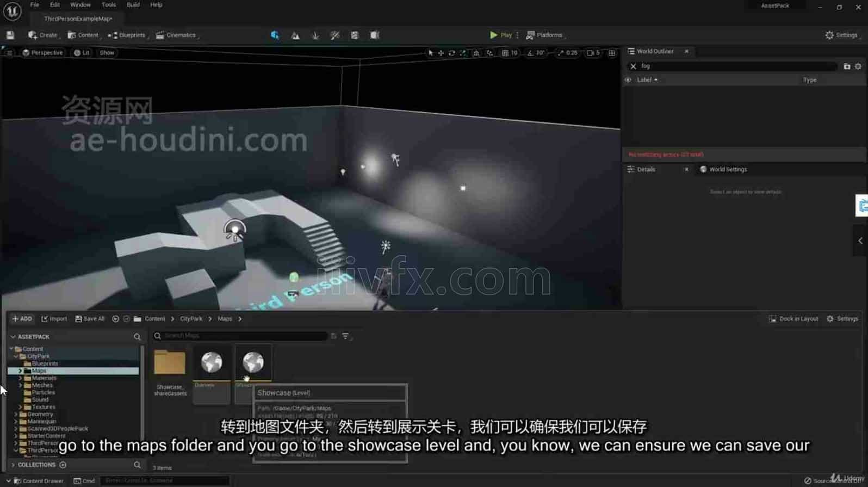
Task: Click the green Play button
Action: pos(500,35)
